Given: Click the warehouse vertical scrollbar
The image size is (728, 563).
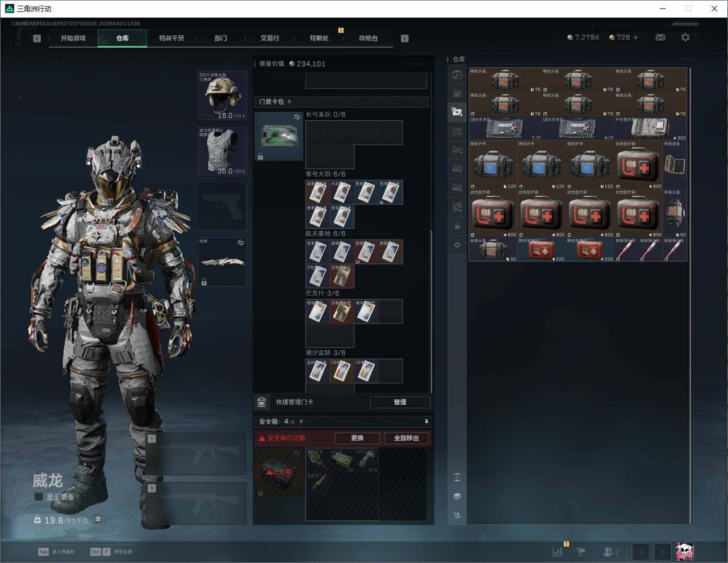Looking at the screenshot, I should (691, 295).
